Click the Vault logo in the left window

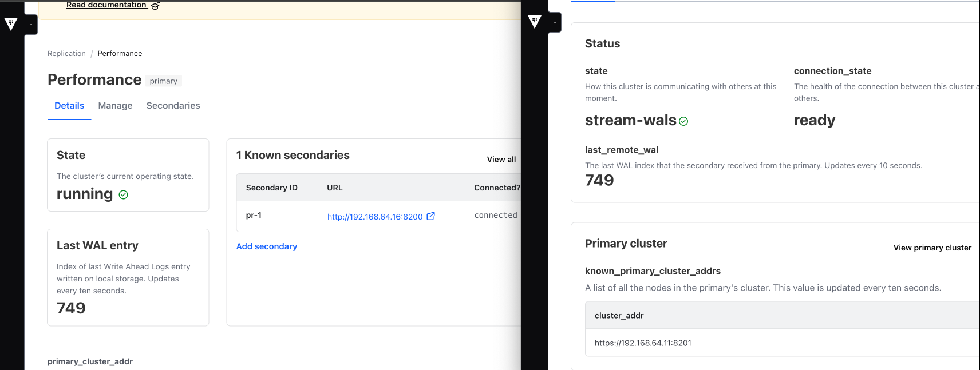click(x=11, y=24)
